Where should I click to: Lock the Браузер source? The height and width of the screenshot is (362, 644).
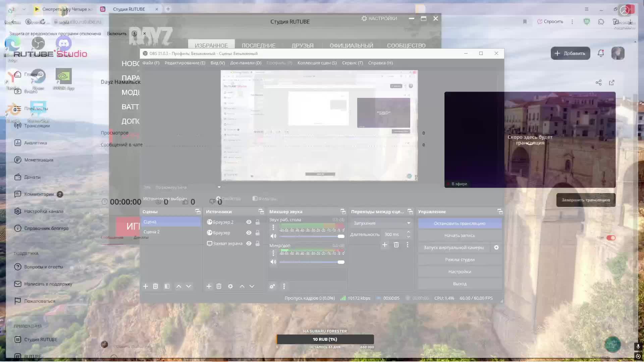tap(258, 233)
